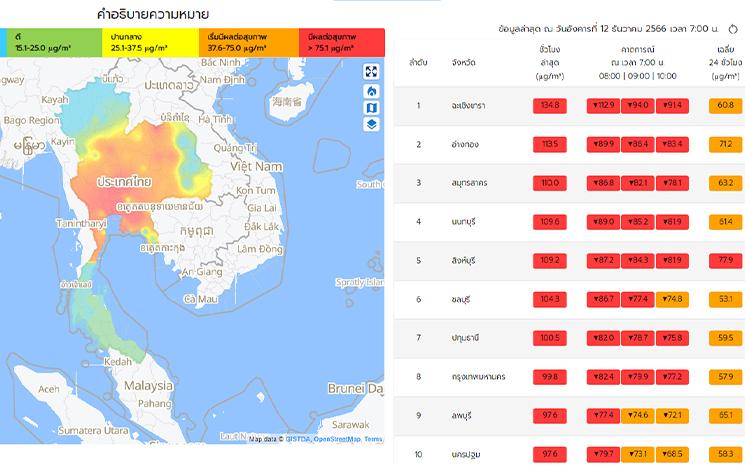Click the 113.5 latest-hour value
The image size is (745, 465).
(550, 144)
